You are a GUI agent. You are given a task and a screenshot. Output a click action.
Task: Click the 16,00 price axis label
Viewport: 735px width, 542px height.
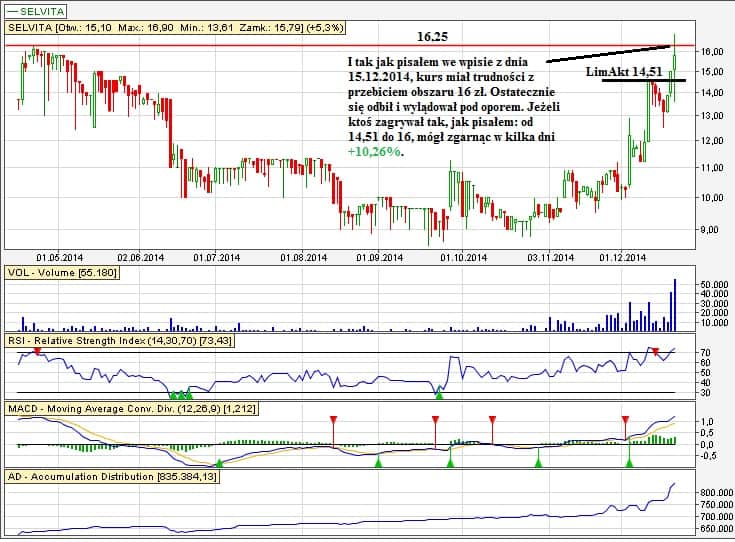(711, 51)
